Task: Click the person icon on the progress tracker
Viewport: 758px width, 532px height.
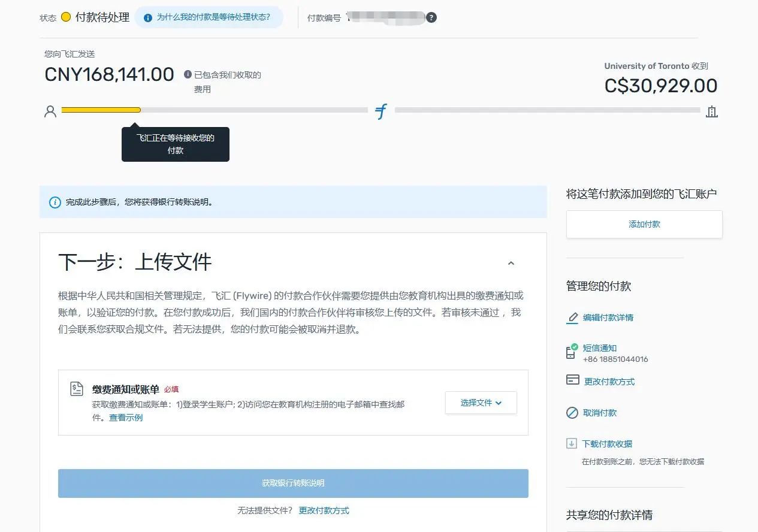Action: tap(50, 111)
